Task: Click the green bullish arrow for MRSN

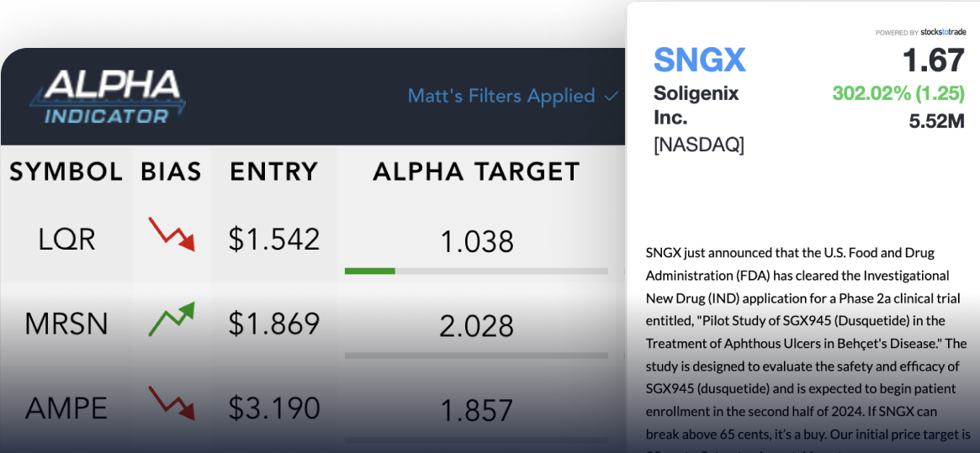Action: (x=171, y=319)
